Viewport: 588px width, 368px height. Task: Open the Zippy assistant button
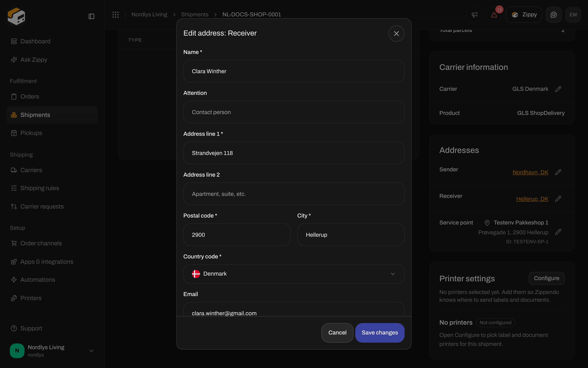coord(524,15)
